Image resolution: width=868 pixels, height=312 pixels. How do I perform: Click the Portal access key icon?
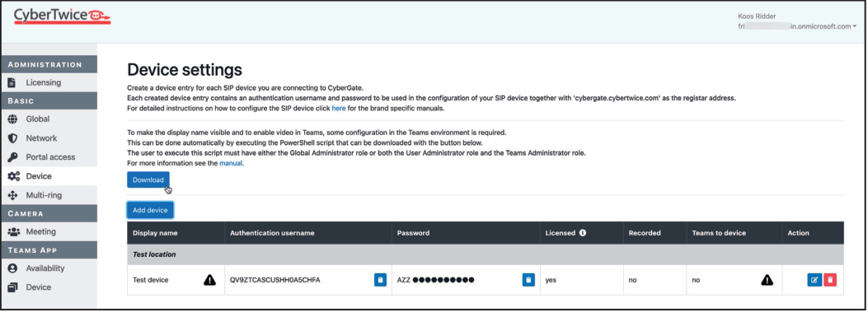tap(12, 157)
